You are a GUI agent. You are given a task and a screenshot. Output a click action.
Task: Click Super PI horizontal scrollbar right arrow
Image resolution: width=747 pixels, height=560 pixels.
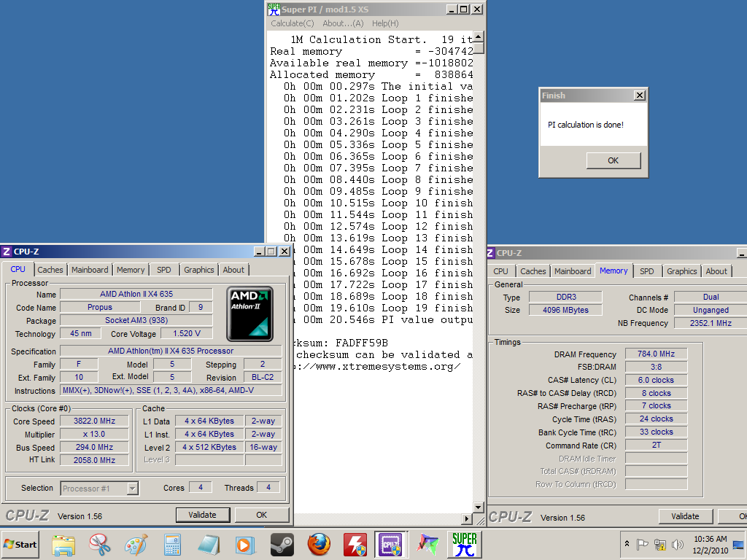coord(468,518)
